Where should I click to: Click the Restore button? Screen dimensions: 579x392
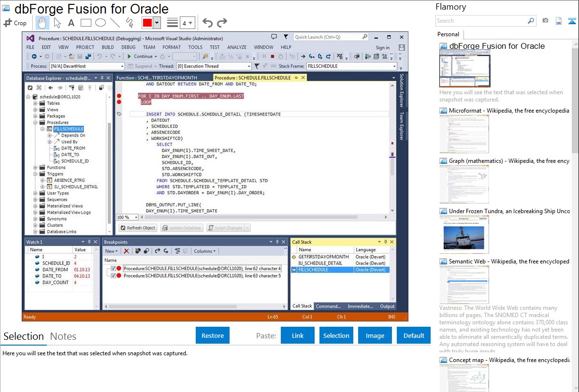coord(213,335)
